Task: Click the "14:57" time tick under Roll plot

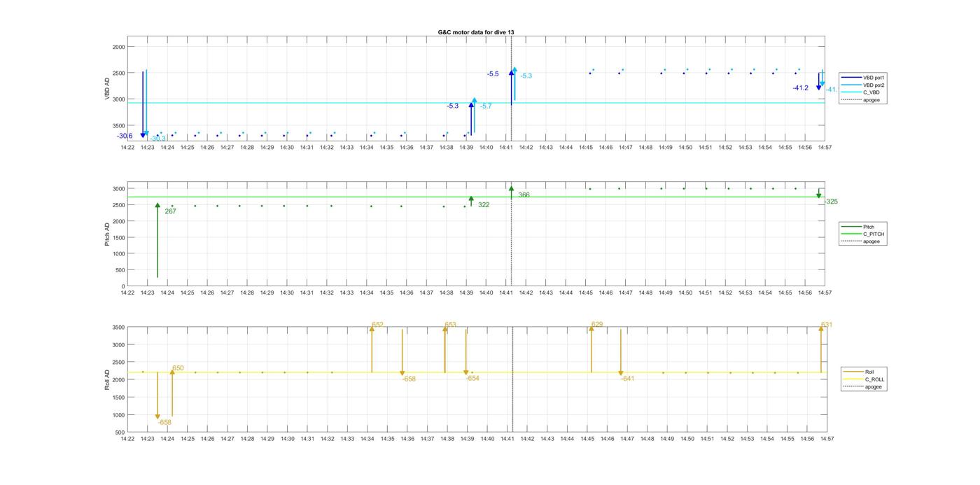Action: 826,439
